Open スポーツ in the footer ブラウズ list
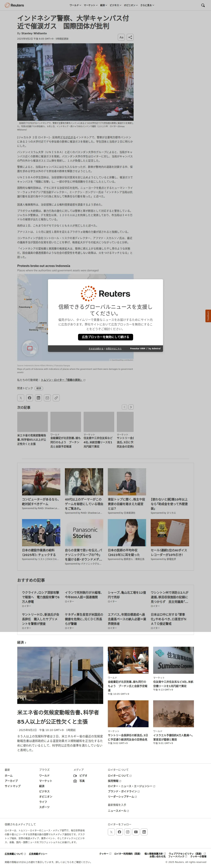Viewport: 211px width, 868px height. (44, 807)
